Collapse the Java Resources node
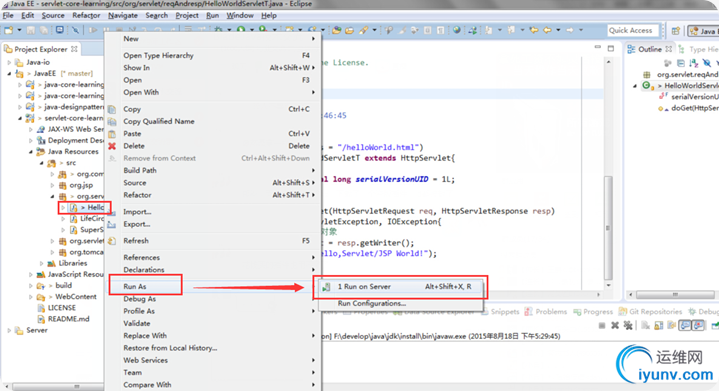719x391 pixels. (x=31, y=152)
